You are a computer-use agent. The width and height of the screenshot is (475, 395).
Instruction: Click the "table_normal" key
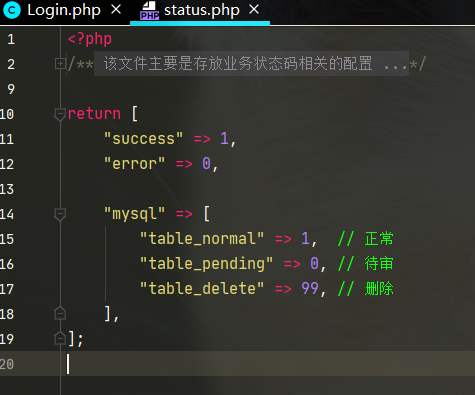[202, 239]
